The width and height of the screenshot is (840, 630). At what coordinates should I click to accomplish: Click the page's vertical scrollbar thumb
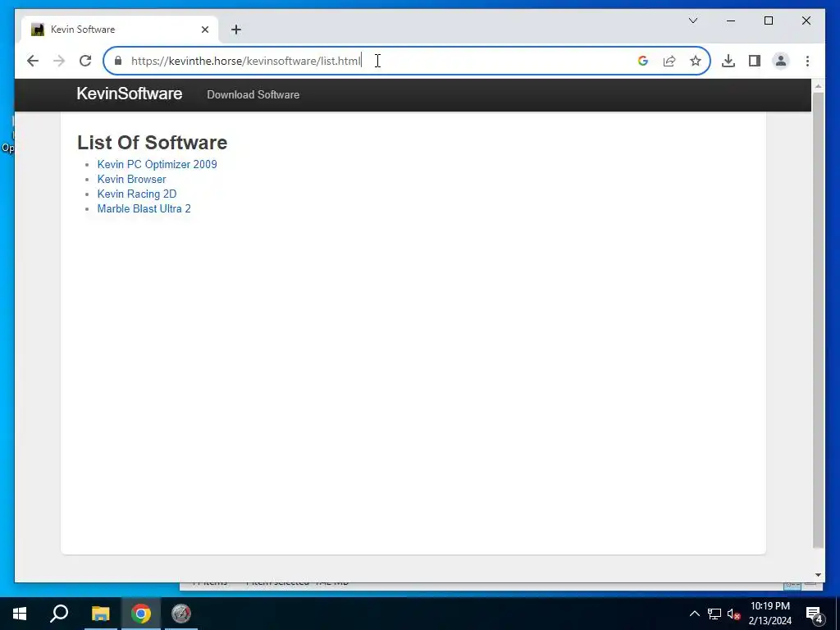[818, 320]
